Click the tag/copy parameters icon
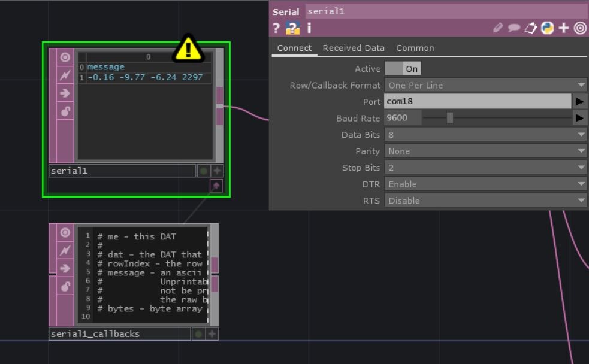 point(530,28)
